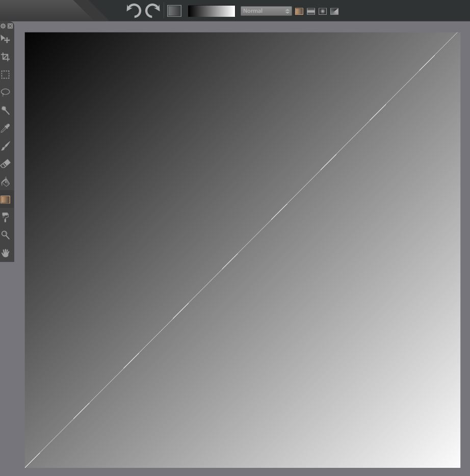
Task: Open the Normal blend mode dropdown
Action: pyautogui.click(x=266, y=11)
